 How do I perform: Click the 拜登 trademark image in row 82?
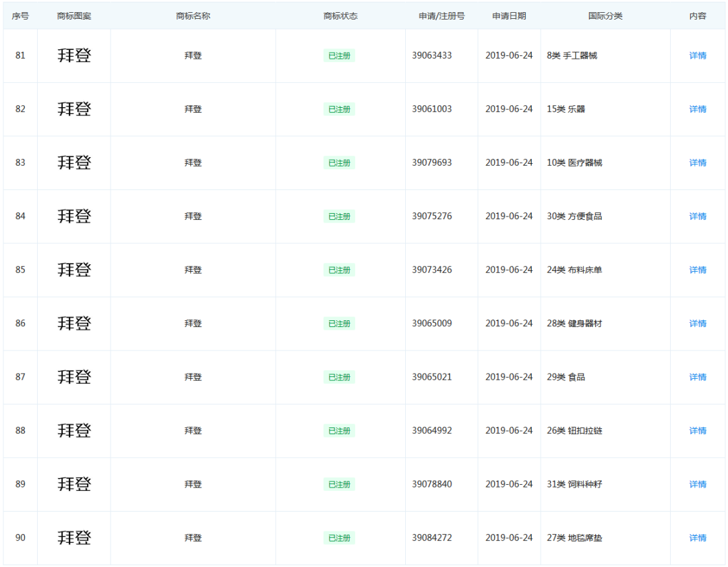[x=74, y=109]
